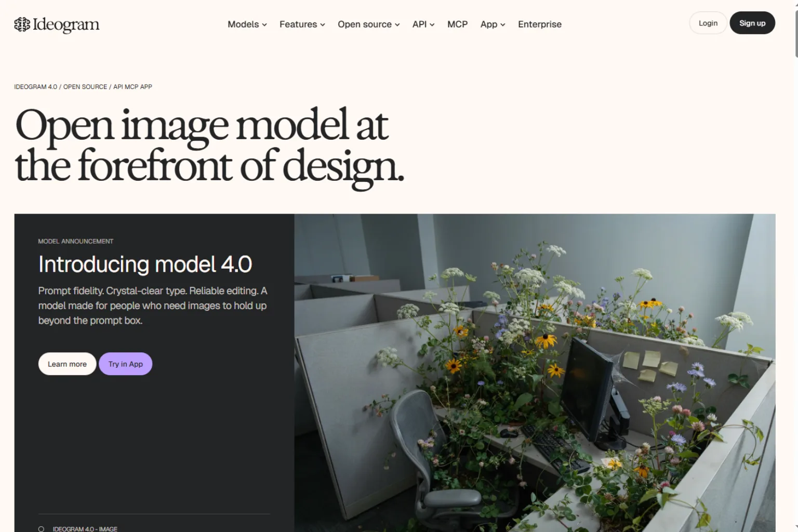The width and height of the screenshot is (798, 532).
Task: Expand the Open source menu
Action: (369, 24)
